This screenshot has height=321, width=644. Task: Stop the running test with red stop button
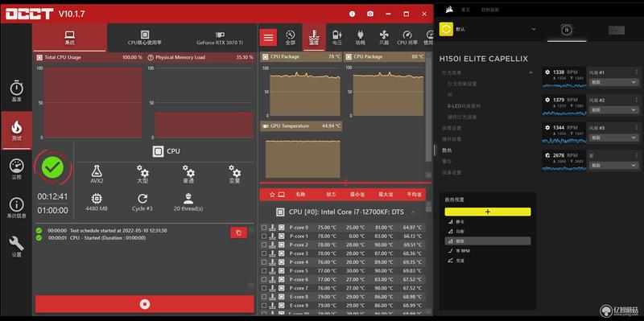click(145, 304)
